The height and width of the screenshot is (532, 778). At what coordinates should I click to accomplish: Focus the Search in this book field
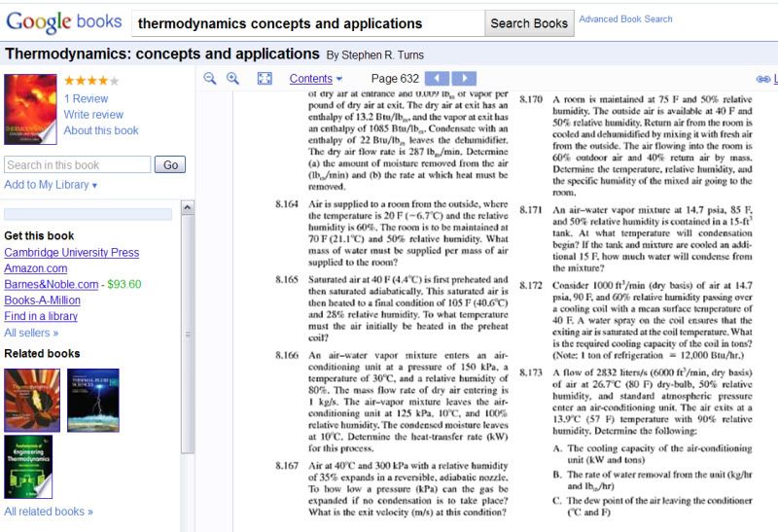78,164
